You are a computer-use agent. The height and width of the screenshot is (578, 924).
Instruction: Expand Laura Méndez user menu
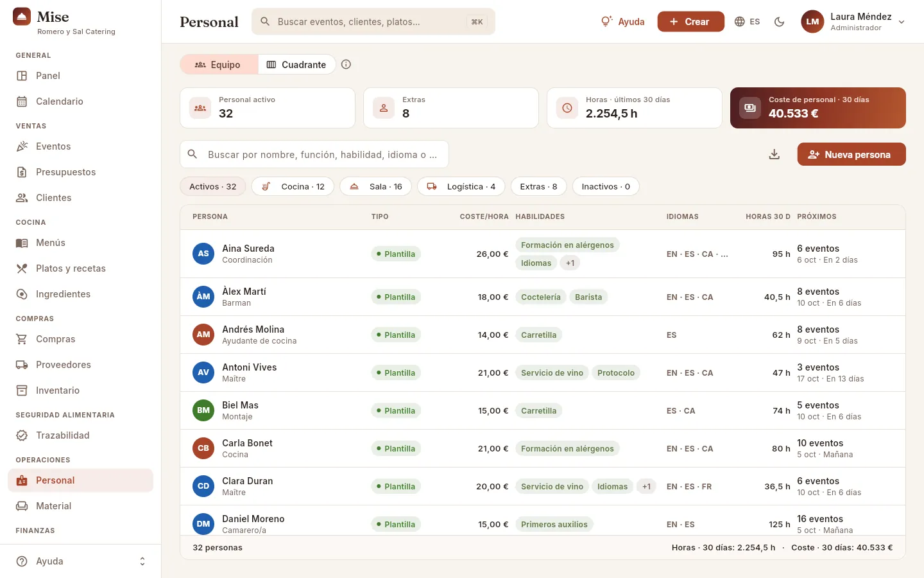click(853, 22)
